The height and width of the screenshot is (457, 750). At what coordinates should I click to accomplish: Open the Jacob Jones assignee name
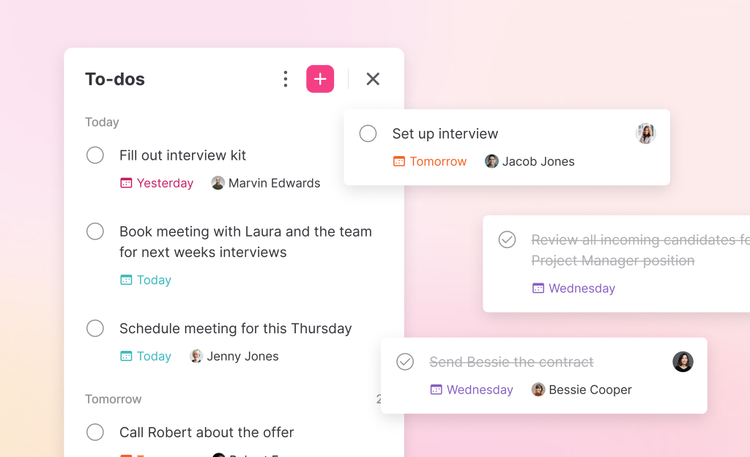(x=538, y=161)
